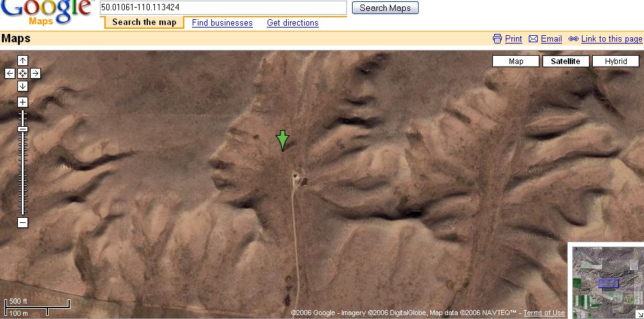
Task: Pan the map down with arrow
Action: (22, 86)
